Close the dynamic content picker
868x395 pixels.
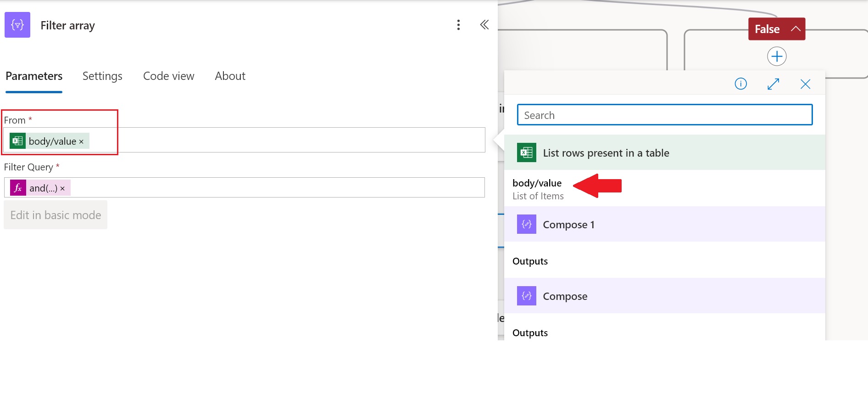[805, 84]
